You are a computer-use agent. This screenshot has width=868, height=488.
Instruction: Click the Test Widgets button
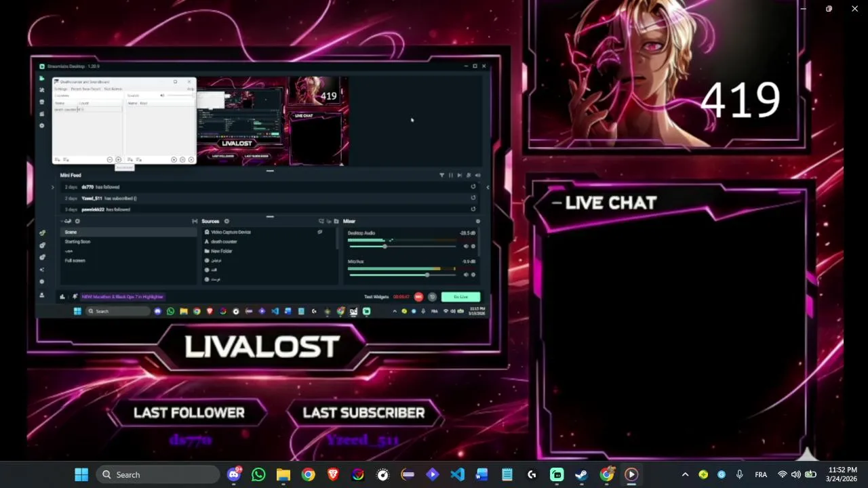tap(376, 297)
